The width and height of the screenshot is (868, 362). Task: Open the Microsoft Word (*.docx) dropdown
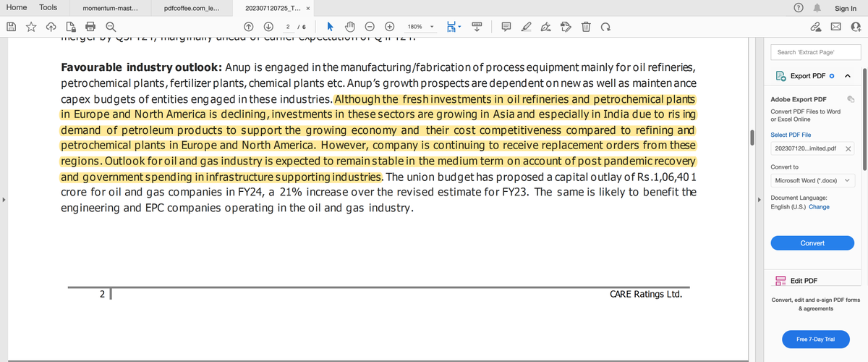[812, 180]
